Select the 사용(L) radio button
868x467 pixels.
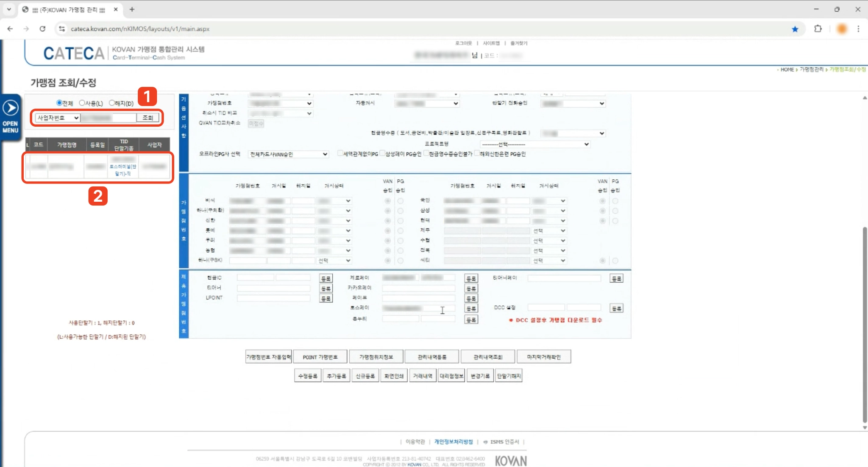click(x=82, y=103)
